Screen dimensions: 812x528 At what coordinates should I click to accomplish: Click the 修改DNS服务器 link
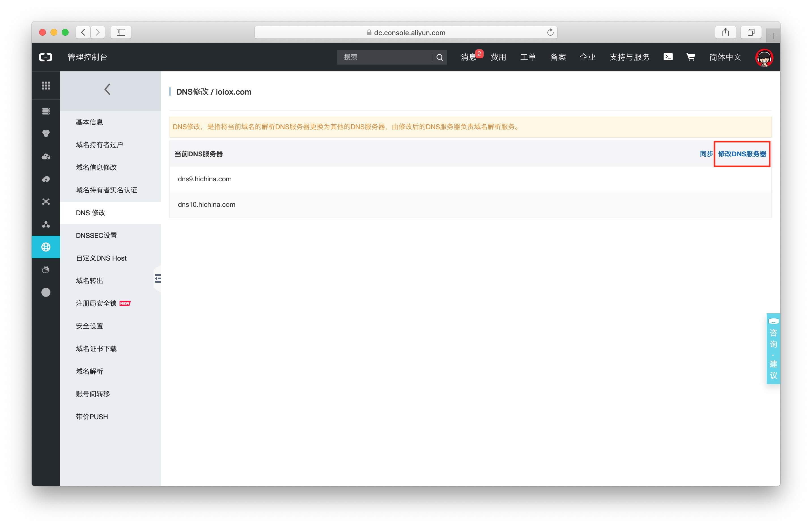(742, 154)
